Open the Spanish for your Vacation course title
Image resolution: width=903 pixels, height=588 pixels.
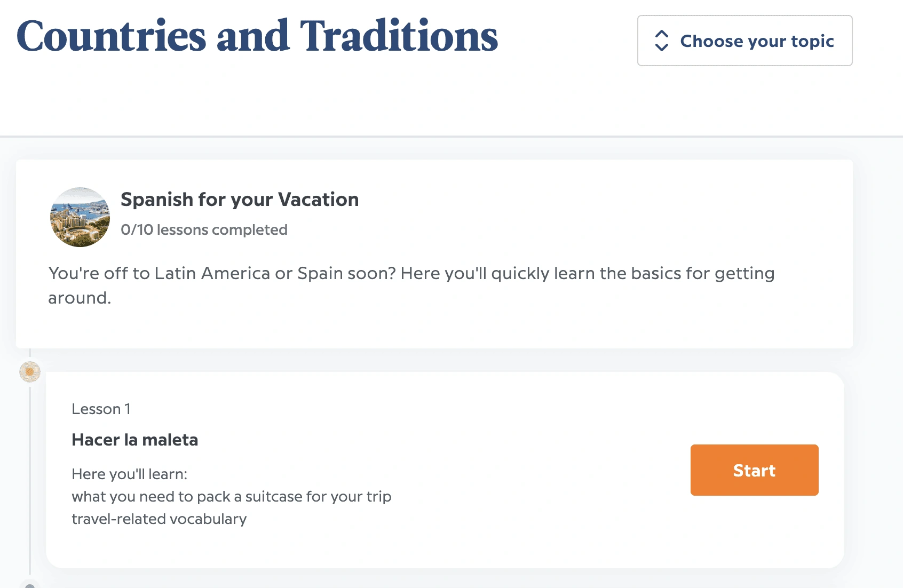pos(240,200)
